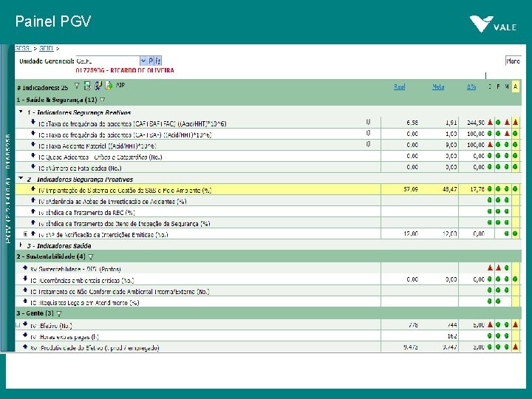
Task: Click the hierarchy tree icon in indicators toolbar
Action: (98, 86)
